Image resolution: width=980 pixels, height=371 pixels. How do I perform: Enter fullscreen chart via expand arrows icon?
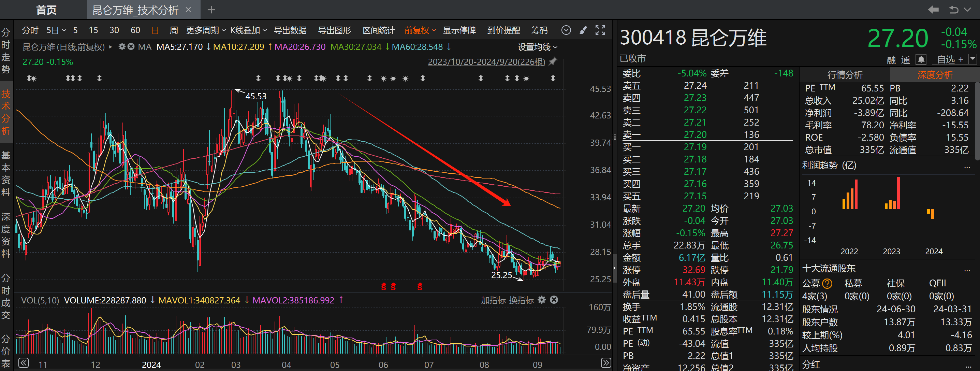[x=600, y=30]
